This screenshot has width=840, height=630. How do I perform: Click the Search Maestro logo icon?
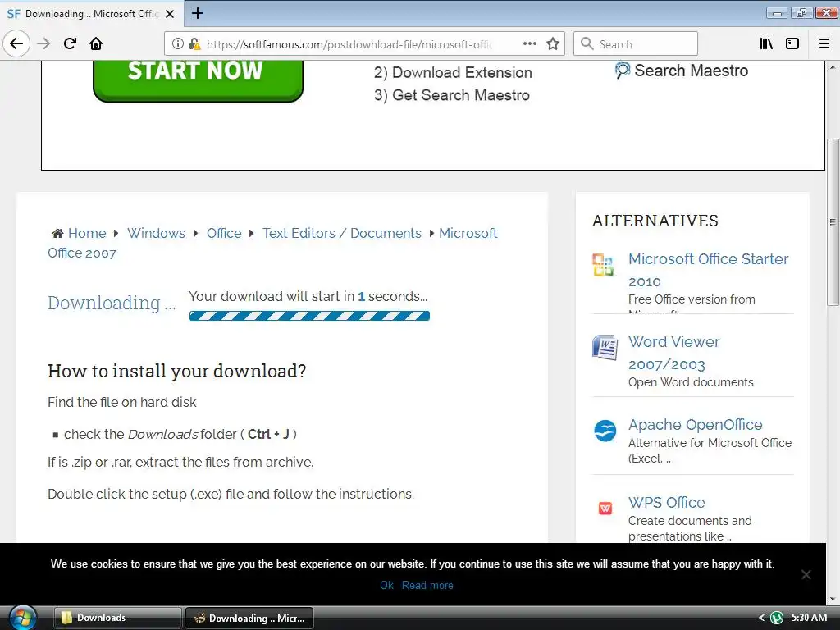(622, 71)
